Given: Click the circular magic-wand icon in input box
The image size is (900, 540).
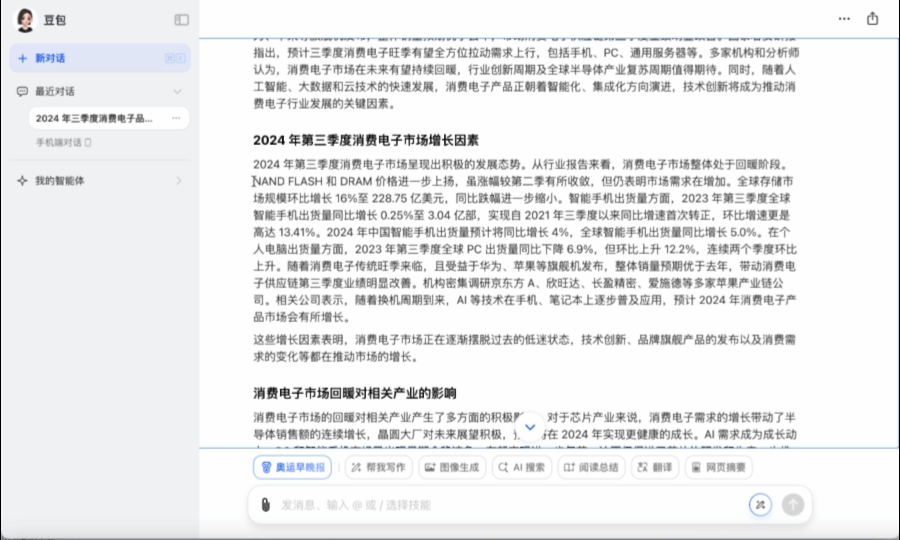Looking at the screenshot, I should click(760, 505).
